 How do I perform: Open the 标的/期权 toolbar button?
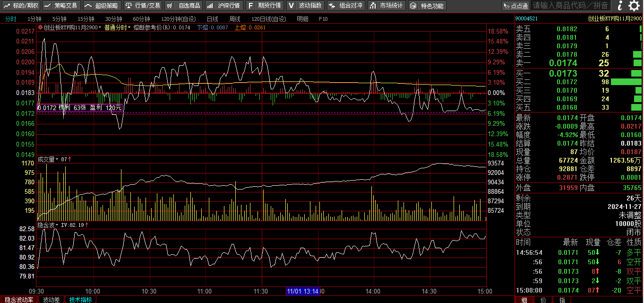21,6
